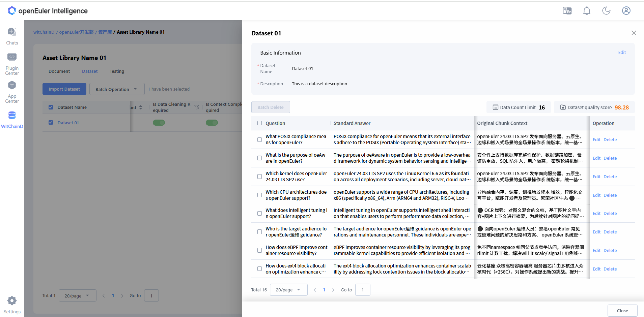Image resolution: width=644 pixels, height=317 pixels.
Task: Click the openEuler Intelligence logo icon
Action: click(12, 11)
